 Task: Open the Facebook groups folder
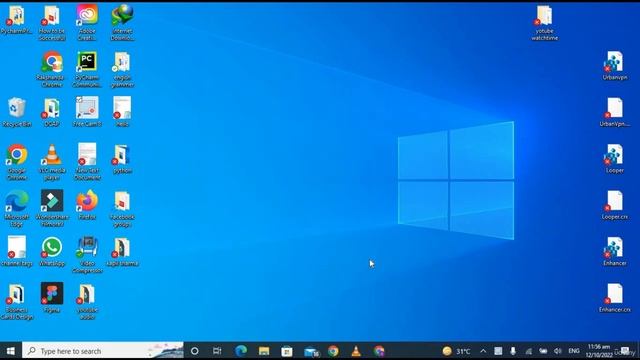[122, 208]
